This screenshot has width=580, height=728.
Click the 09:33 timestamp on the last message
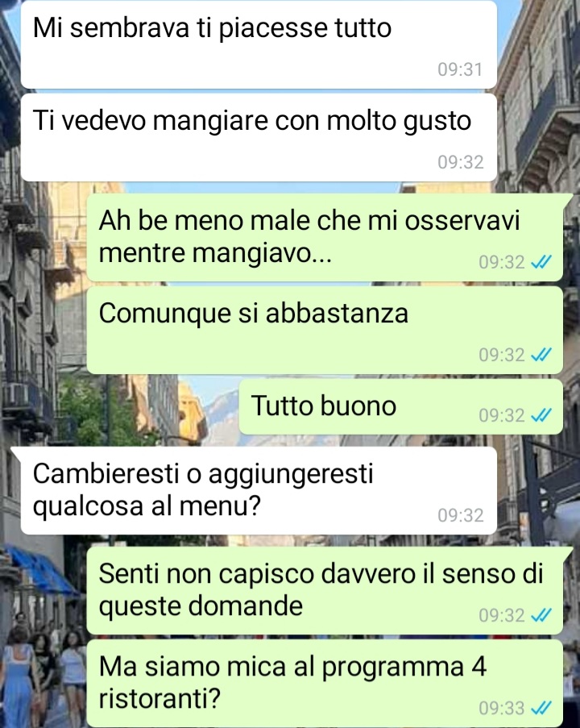[502, 708]
